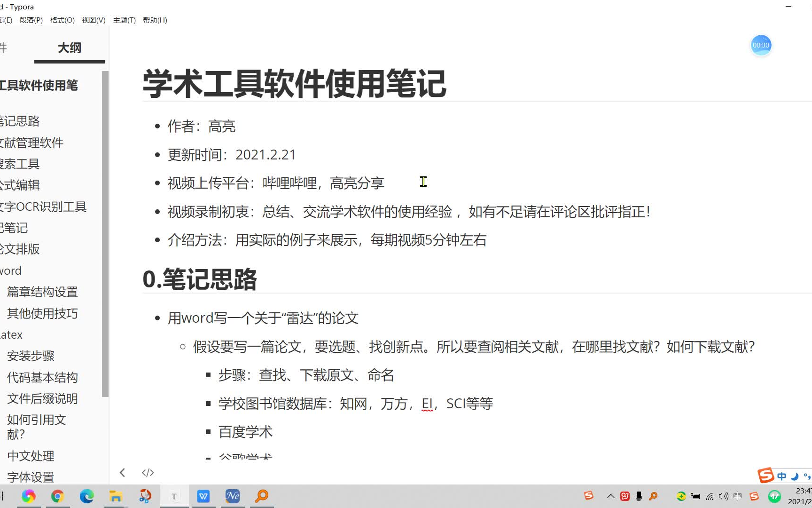
Task: Open the 视图(V) menu
Action: tap(93, 20)
